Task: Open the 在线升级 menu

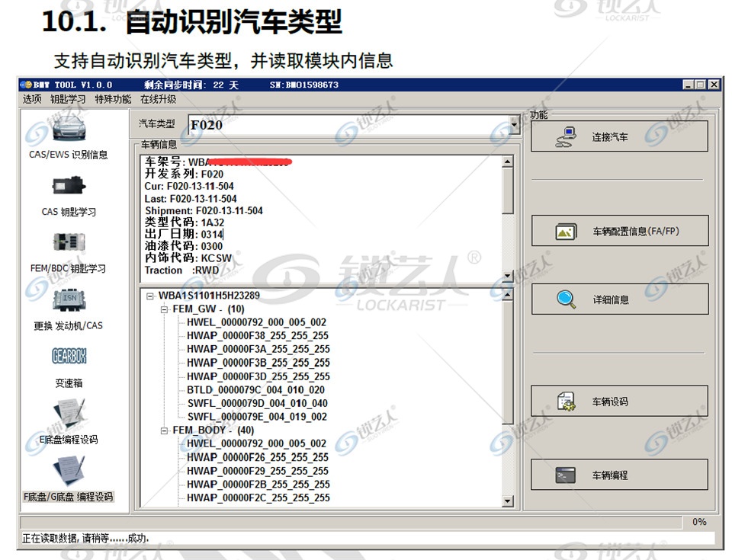Action: [159, 99]
